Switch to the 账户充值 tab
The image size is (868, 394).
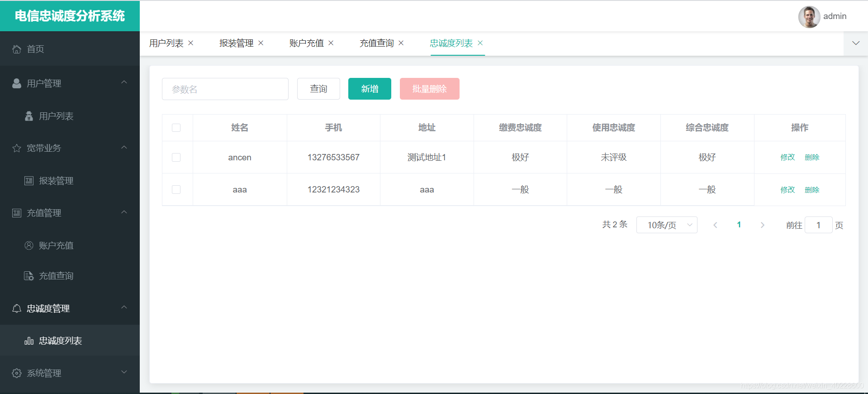click(x=307, y=43)
